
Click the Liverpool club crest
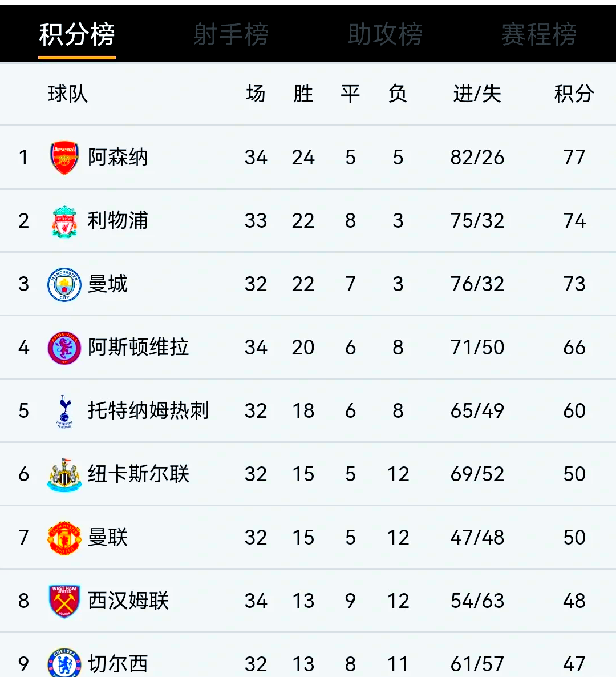[x=64, y=221]
